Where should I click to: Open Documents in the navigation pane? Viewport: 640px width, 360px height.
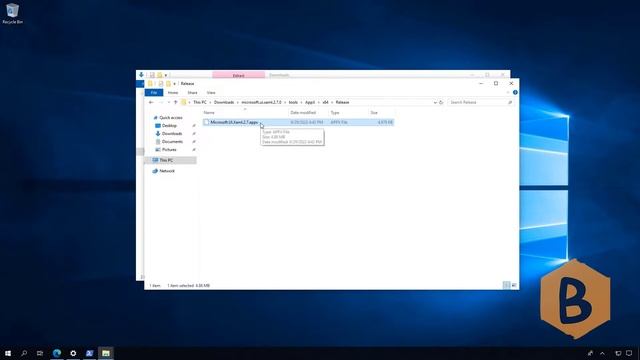(172, 142)
